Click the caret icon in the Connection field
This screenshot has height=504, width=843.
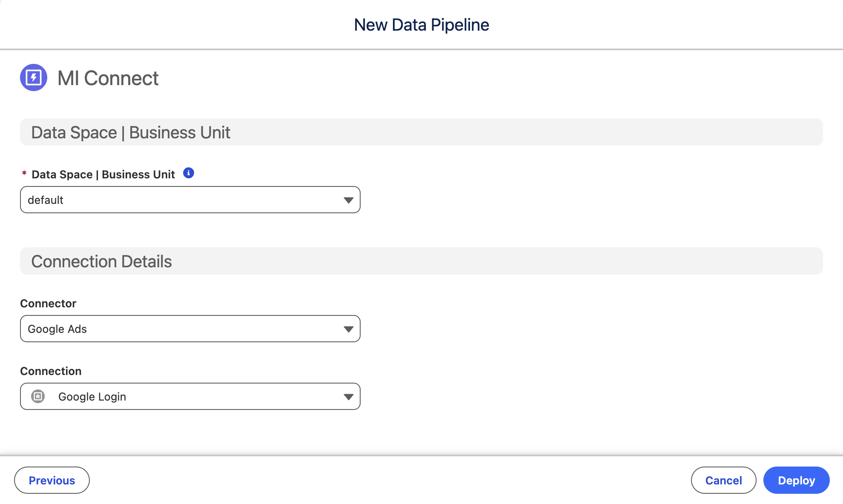(x=349, y=396)
